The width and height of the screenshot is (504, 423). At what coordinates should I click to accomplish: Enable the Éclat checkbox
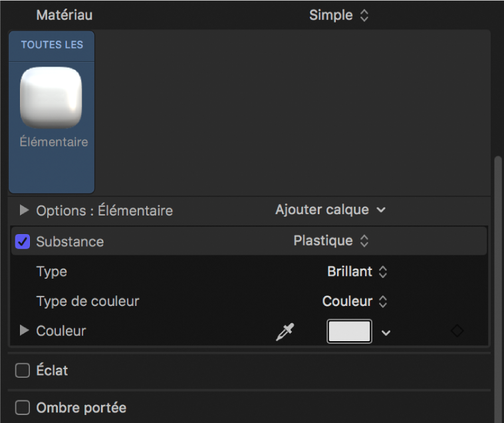click(23, 370)
